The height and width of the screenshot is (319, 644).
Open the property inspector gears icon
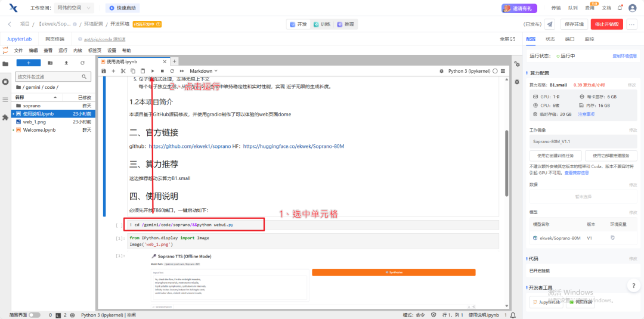pos(517,64)
